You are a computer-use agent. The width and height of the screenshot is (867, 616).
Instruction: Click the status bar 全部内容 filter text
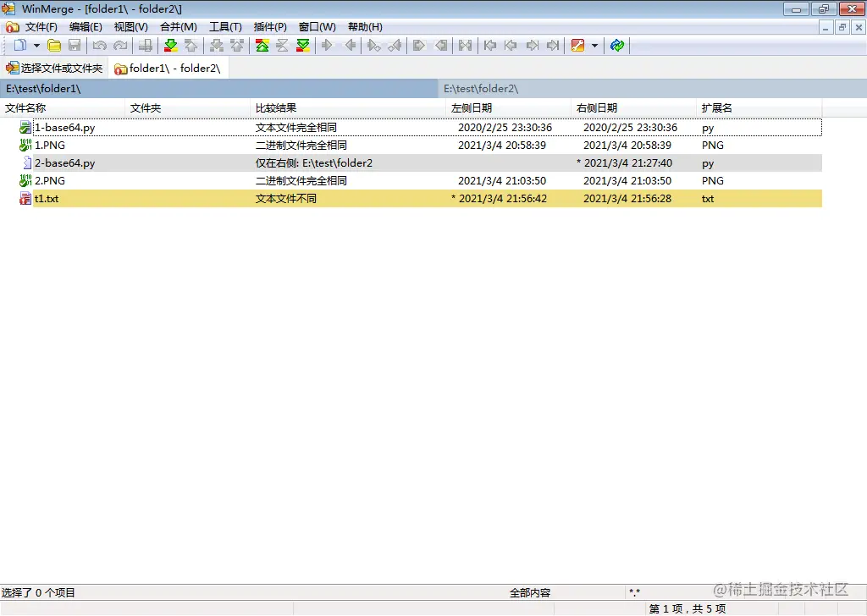(x=530, y=593)
